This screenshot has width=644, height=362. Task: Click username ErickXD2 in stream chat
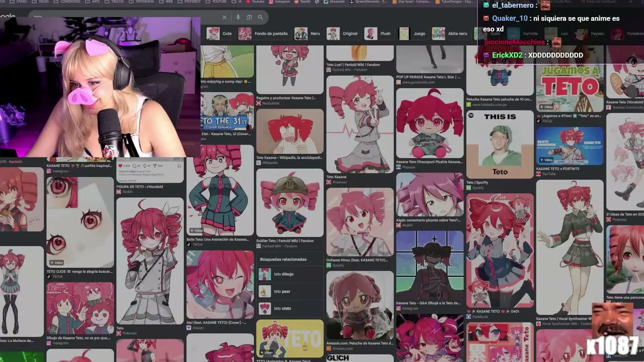tap(507, 55)
